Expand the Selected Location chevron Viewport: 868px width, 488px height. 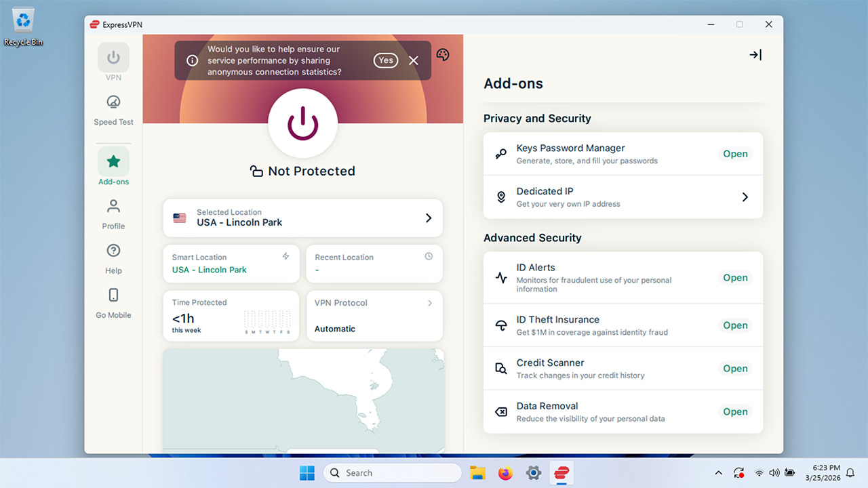428,218
